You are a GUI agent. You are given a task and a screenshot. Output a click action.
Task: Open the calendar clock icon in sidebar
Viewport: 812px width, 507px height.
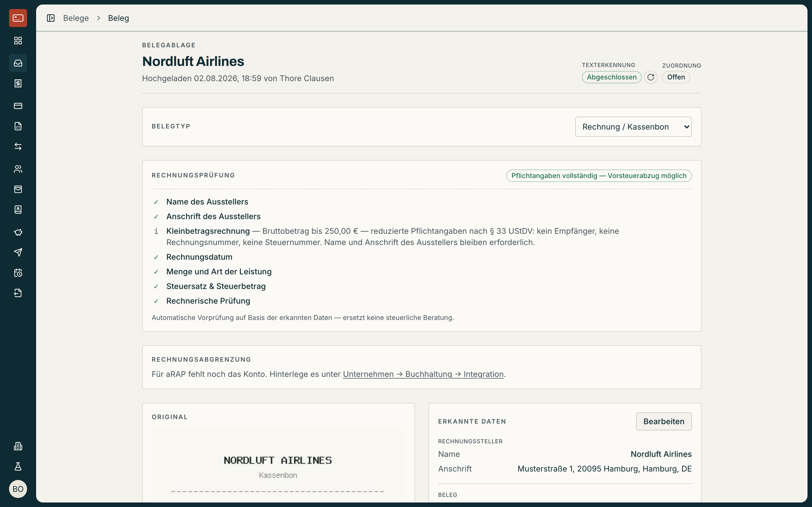(18, 273)
